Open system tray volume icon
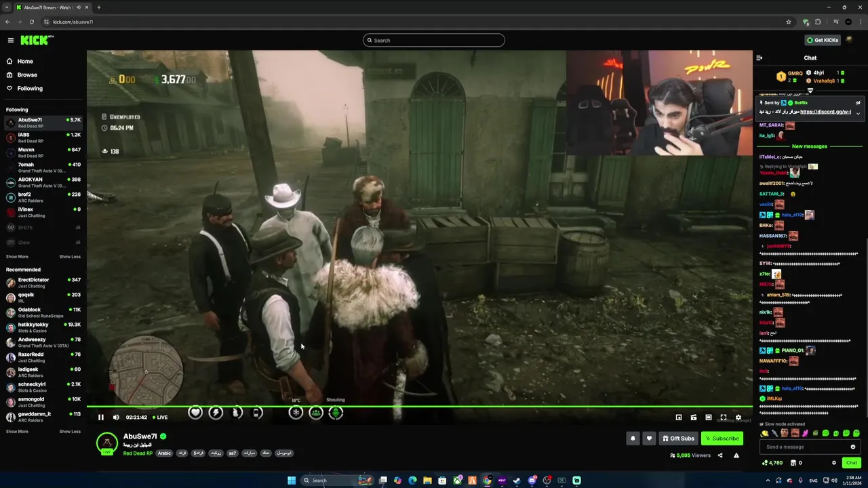 coord(833,481)
